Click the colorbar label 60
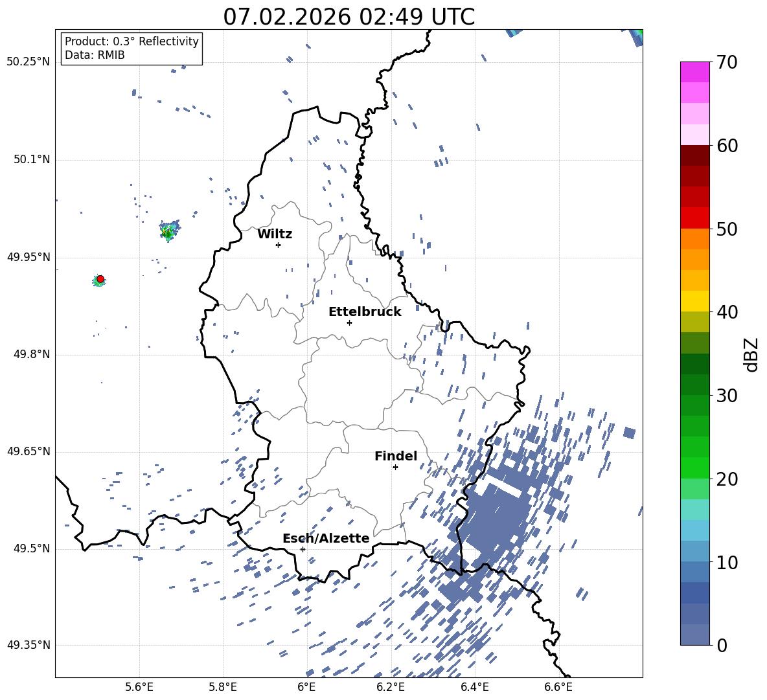Viewport: 767px width, 700px height. (x=727, y=146)
